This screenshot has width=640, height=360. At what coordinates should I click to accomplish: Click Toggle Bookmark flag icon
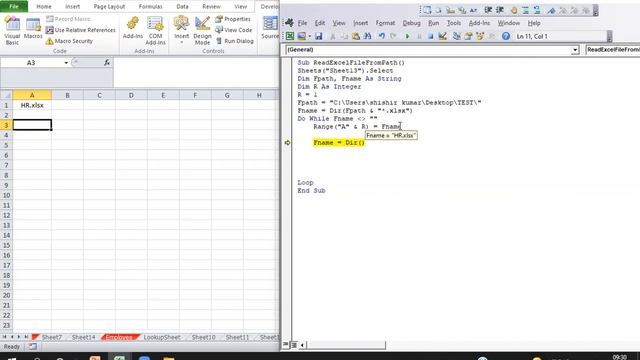(551, 10)
